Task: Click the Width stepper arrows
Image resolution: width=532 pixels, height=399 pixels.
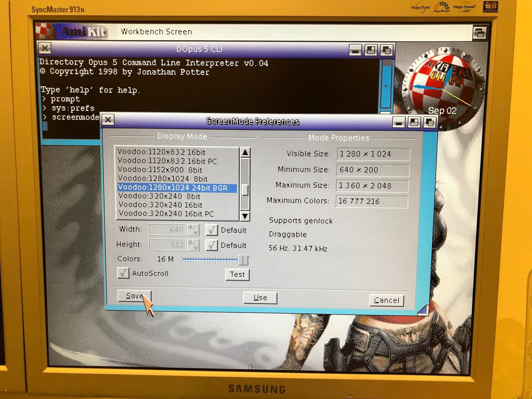Action: [193, 230]
